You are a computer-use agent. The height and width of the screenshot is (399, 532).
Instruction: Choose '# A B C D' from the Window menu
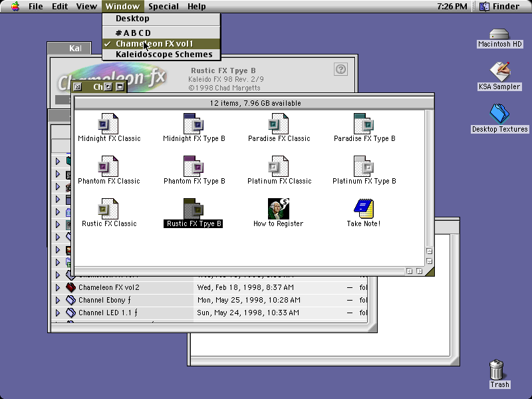point(162,33)
